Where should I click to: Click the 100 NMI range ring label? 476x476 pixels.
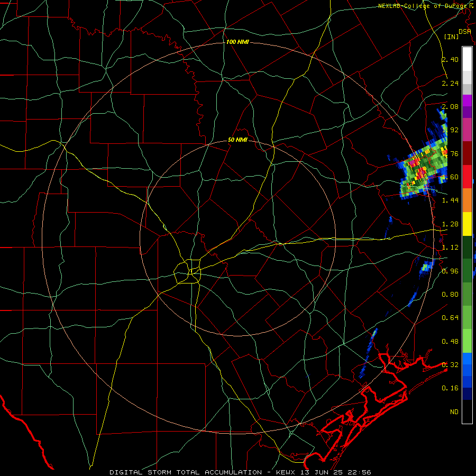click(x=237, y=42)
